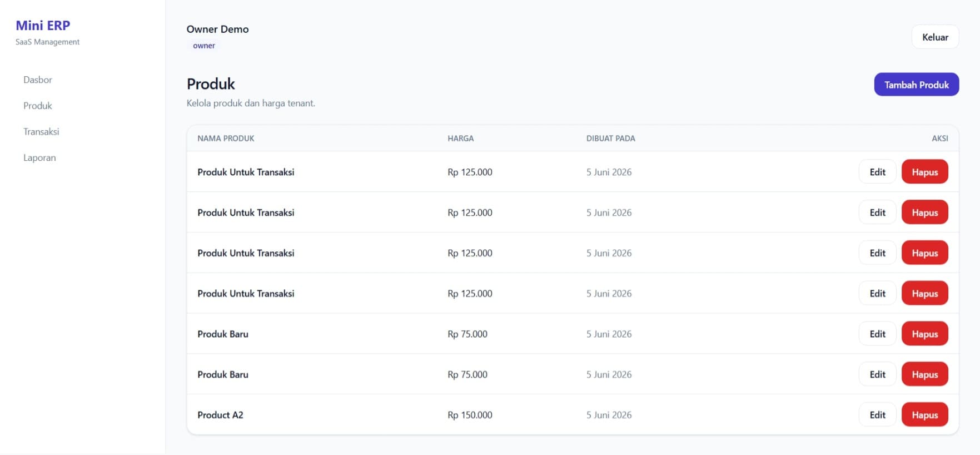980x455 pixels.
Task: Click the HARGA column header
Action: point(460,139)
